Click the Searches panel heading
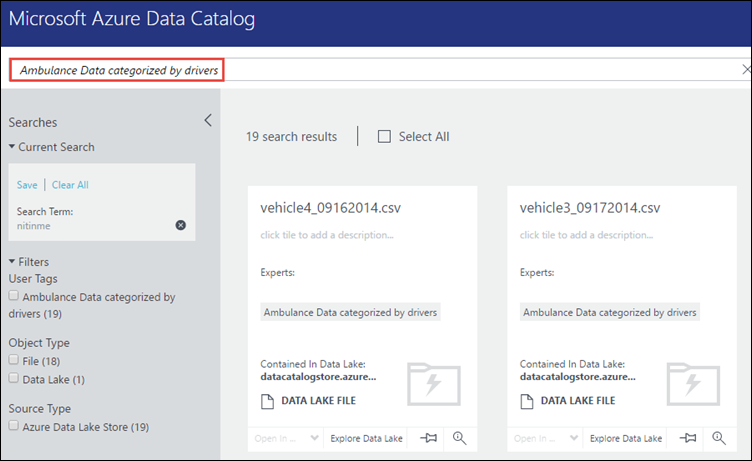Image resolution: width=752 pixels, height=461 pixels. [33, 122]
